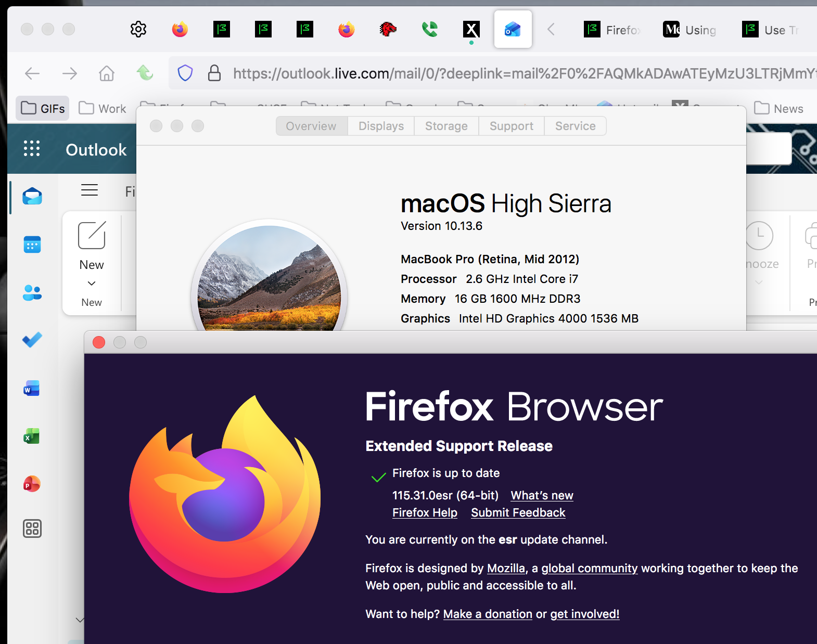Click the 'Memory 16 GB 1600 MHz DDR3' line

[491, 299]
